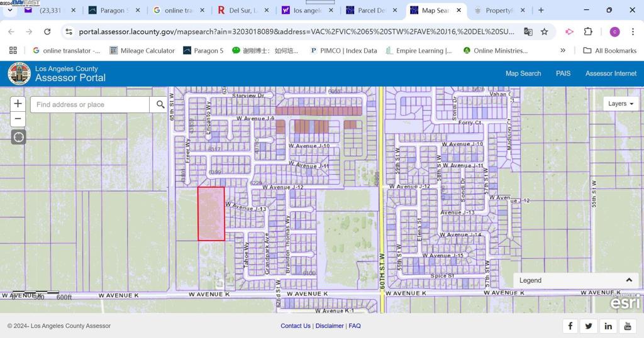The image size is (644, 338).
Task: Switch to the los angeles Yahoo tab
Action: tap(307, 10)
